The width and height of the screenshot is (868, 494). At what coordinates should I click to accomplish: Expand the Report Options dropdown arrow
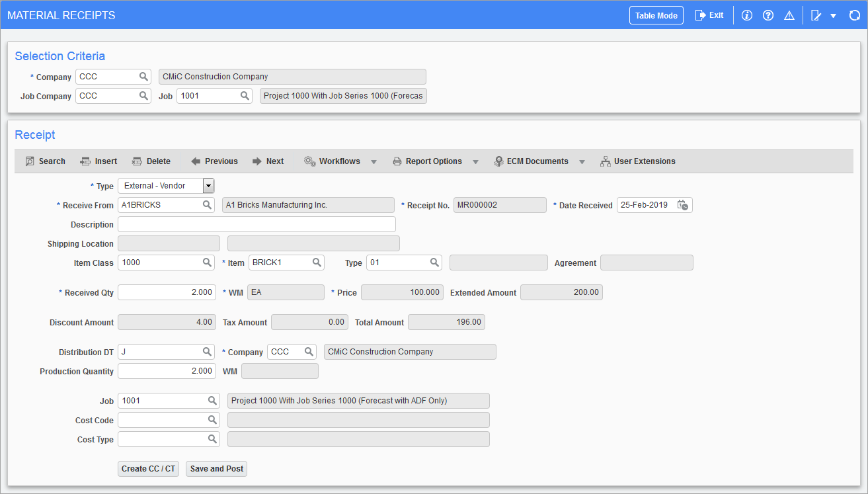(475, 161)
